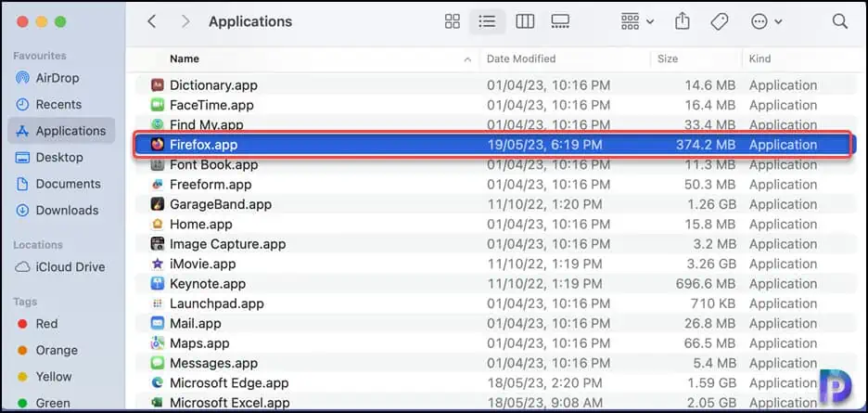The height and width of the screenshot is (413, 868).
Task: Click the 710 KB size value
Action: [713, 303]
